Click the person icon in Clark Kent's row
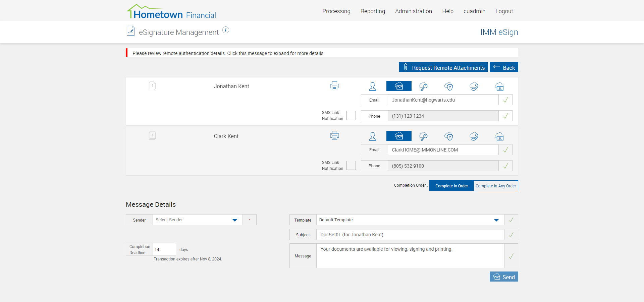 coord(372,136)
